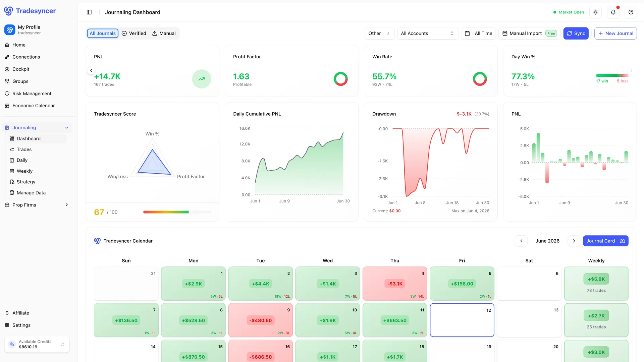Refresh available credits icon
The height and width of the screenshot is (362, 644).
pyautogui.click(x=62, y=344)
